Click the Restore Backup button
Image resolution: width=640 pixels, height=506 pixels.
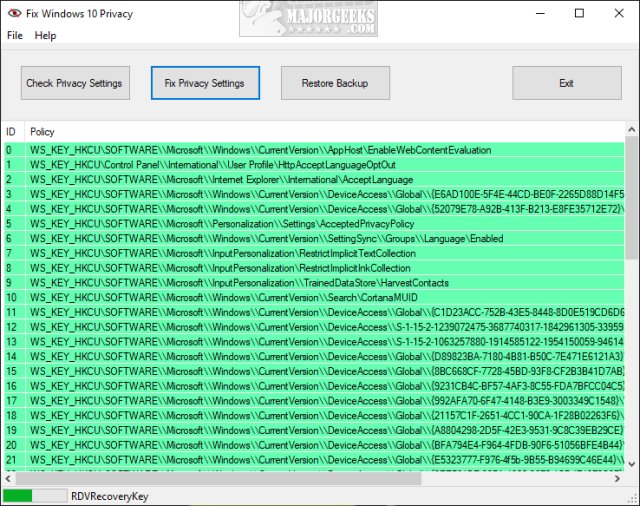[x=335, y=83]
